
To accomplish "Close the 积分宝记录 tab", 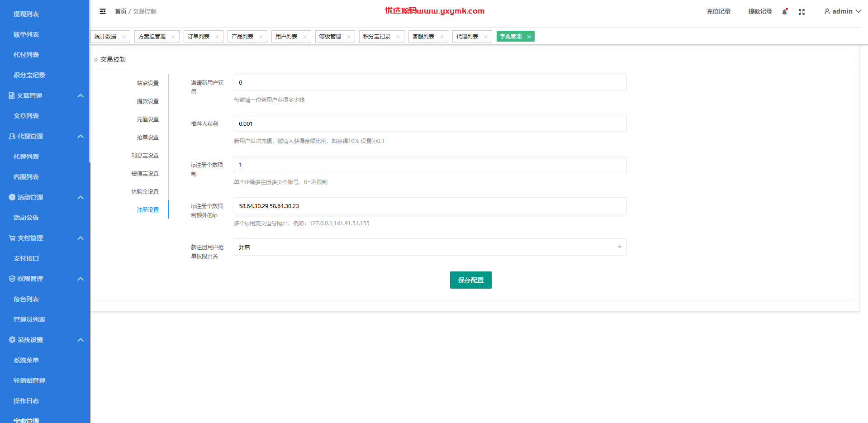I will point(398,37).
